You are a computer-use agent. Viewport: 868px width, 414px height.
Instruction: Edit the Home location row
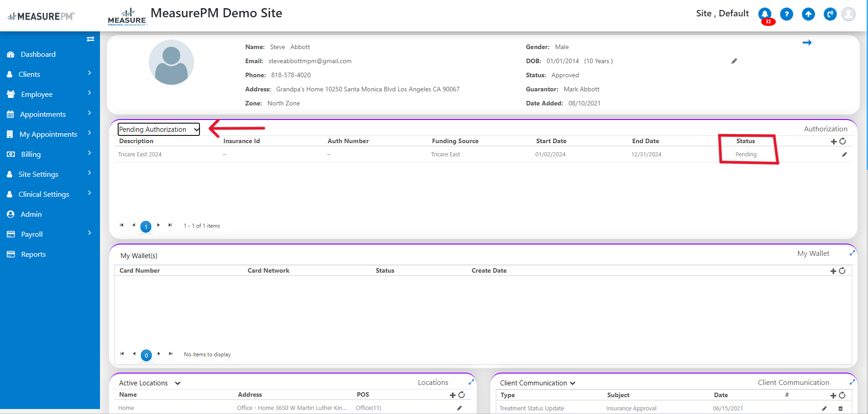point(459,408)
